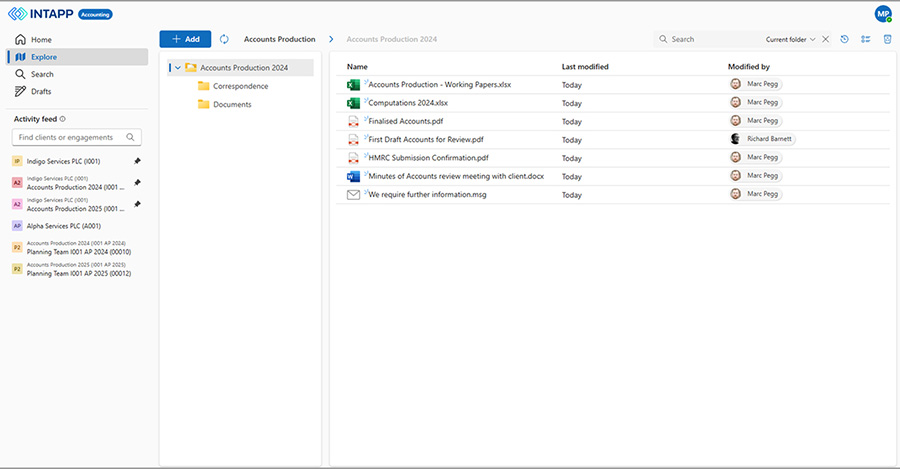900x469 pixels.
Task: Open the recycle bin icon in toolbar
Action: click(886, 39)
